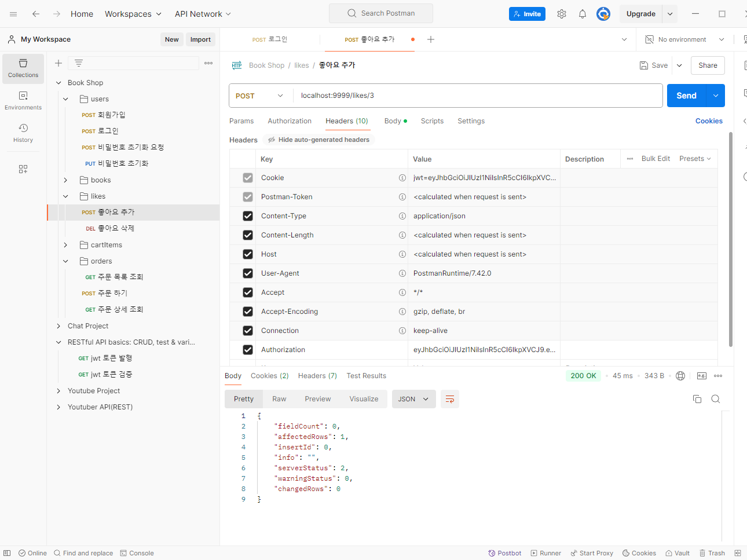Open the POST method dropdown
This screenshot has height=560, width=747.
pyautogui.click(x=261, y=96)
